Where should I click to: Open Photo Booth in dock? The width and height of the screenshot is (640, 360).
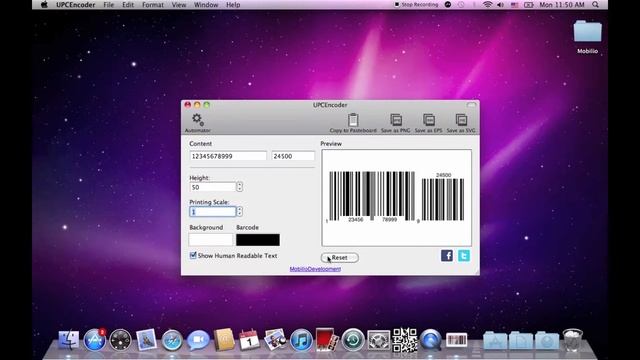click(327, 340)
